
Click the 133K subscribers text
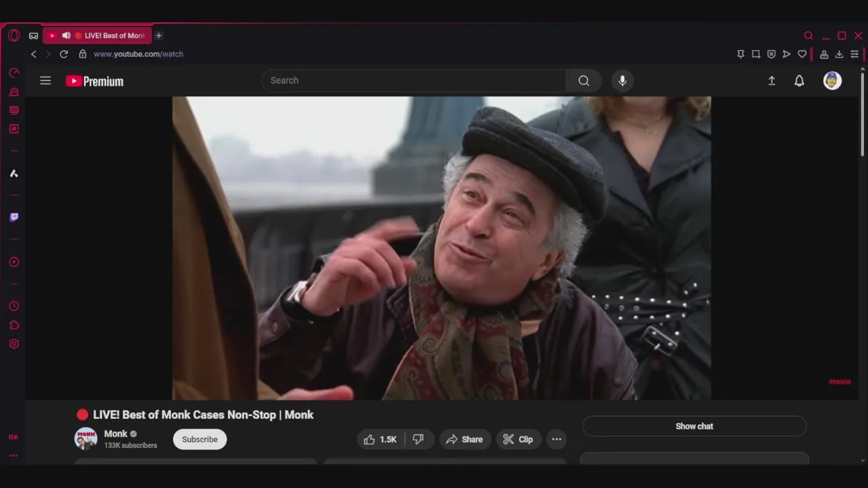[131, 445]
